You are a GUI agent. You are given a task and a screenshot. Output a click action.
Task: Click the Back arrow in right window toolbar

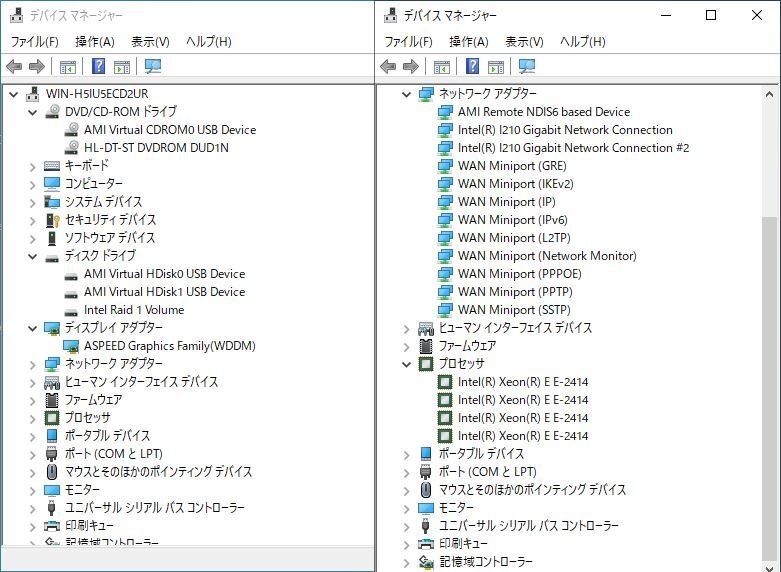tap(388, 66)
